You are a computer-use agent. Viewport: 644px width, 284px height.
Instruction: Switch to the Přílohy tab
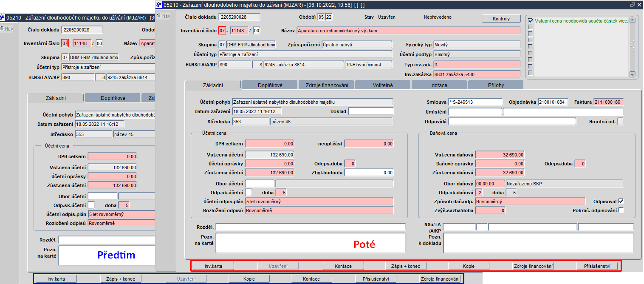[x=496, y=85]
